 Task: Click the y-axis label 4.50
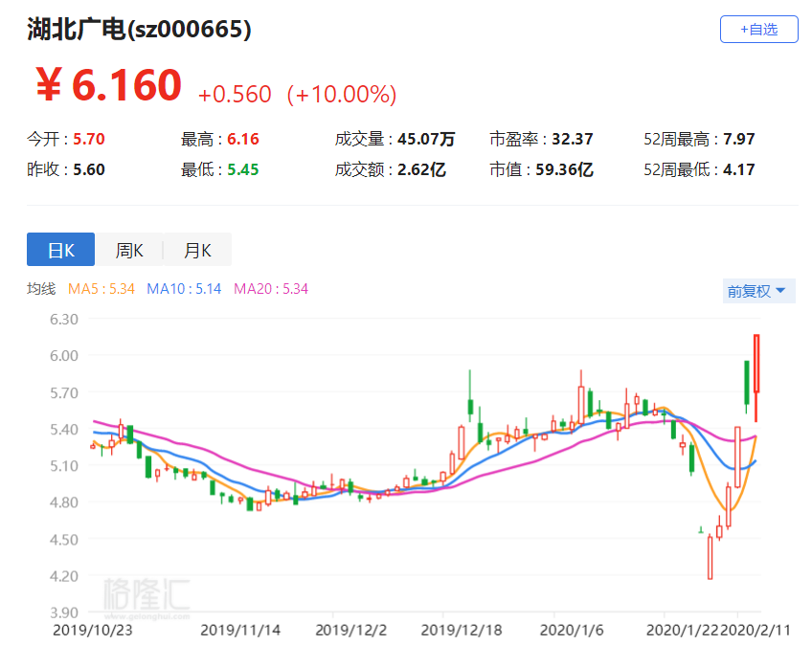(x=64, y=539)
